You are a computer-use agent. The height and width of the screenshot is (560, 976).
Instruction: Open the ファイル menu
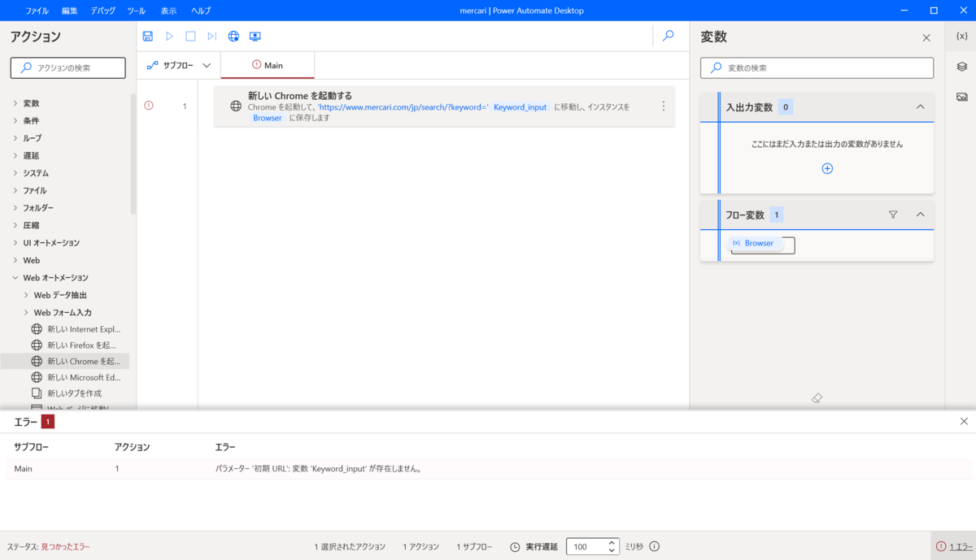[x=37, y=11]
